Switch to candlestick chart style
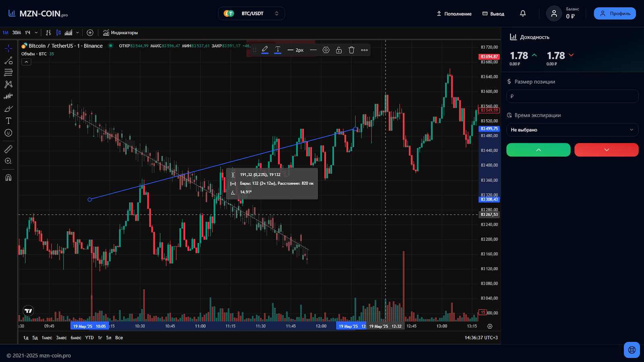Image resolution: width=644 pixels, height=362 pixels. pyautogui.click(x=59, y=33)
